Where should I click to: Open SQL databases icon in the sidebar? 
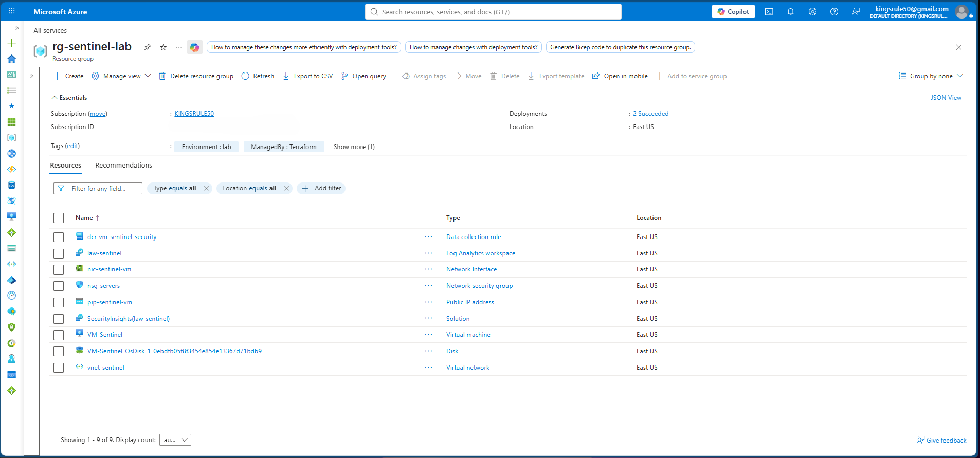coord(11,185)
